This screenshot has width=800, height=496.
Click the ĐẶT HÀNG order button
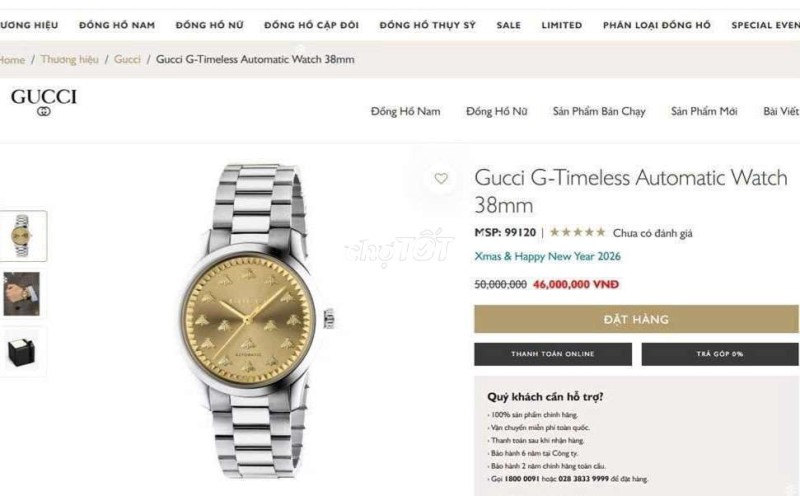coord(636,319)
